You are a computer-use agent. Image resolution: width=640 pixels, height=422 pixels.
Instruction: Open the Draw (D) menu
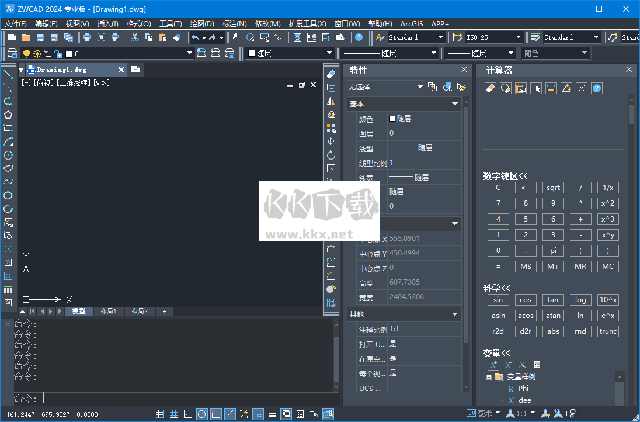click(202, 24)
